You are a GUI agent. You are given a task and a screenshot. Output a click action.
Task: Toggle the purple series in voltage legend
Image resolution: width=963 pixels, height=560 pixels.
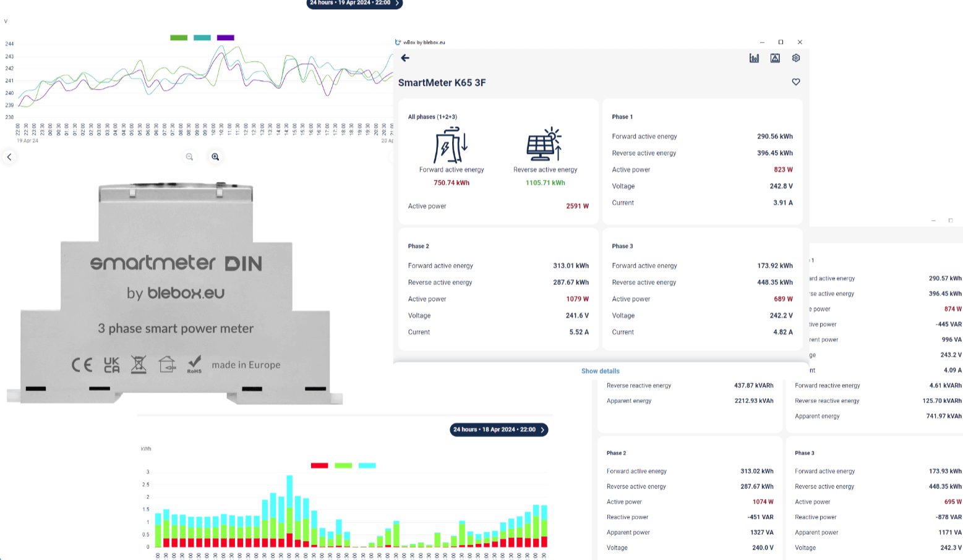226,38
